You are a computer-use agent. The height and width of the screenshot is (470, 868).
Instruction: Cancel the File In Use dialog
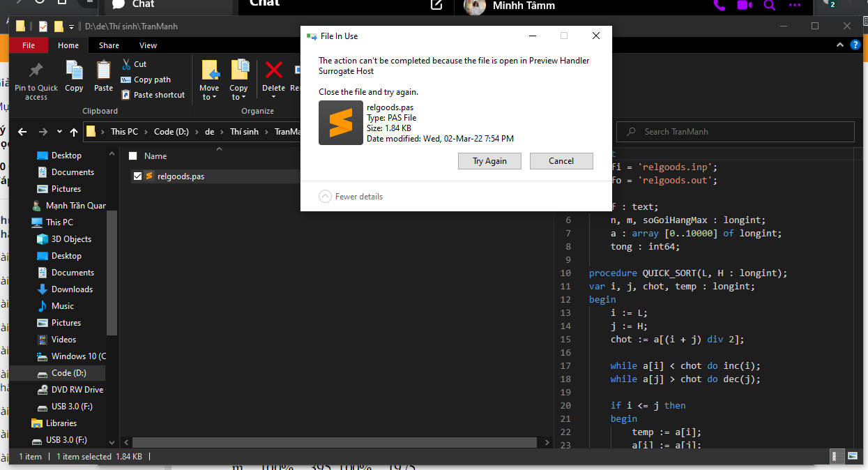pyautogui.click(x=561, y=160)
